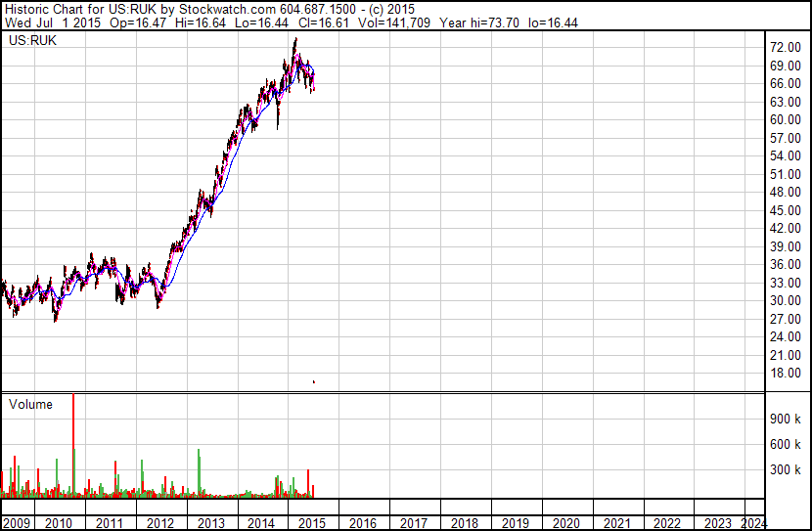Click the highest price peak on the chart
Image resolution: width=812 pixels, height=531 pixels.
click(x=295, y=40)
